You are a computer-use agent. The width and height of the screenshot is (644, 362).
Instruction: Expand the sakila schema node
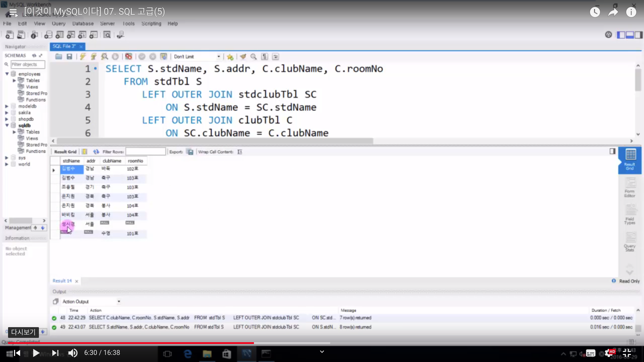pyautogui.click(x=7, y=113)
